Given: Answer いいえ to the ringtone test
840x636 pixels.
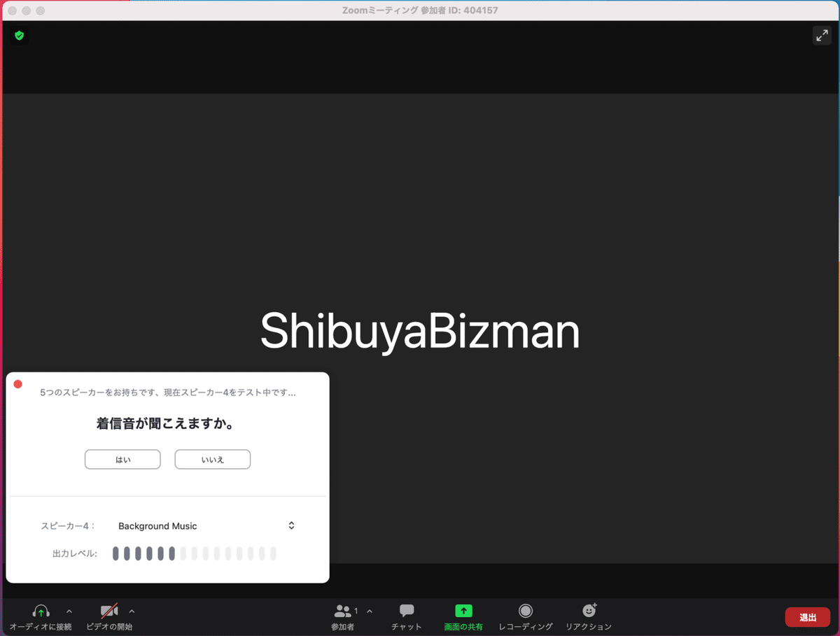Looking at the screenshot, I should coord(213,460).
